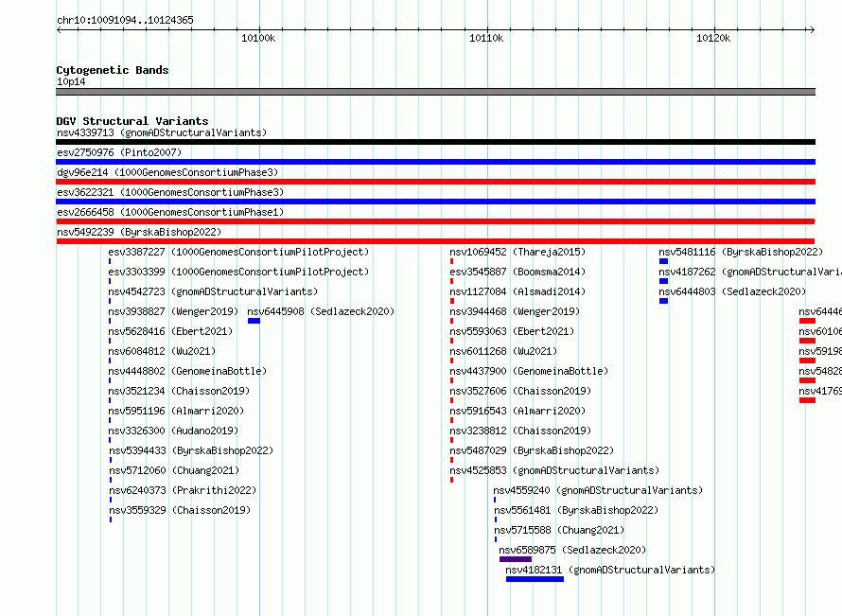Select nsv5916543 (Almarri2020) label

point(517,411)
